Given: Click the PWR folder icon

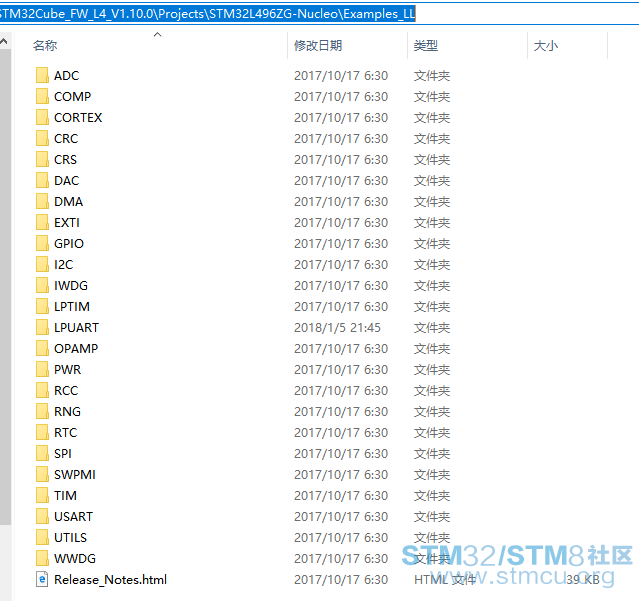Looking at the screenshot, I should coord(42,369).
